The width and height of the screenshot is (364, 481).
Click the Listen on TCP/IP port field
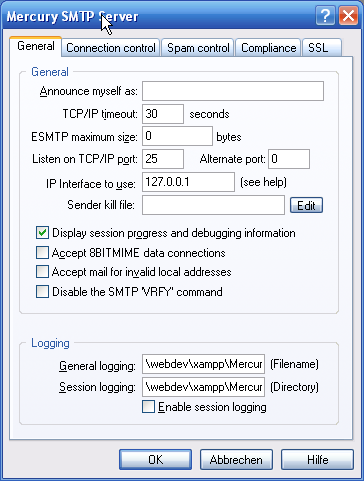click(163, 159)
